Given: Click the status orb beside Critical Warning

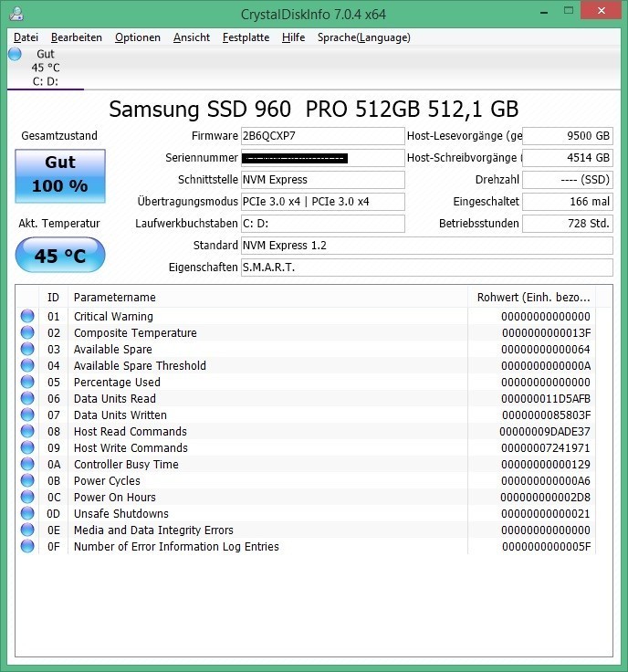Looking at the screenshot, I should click(x=27, y=317).
